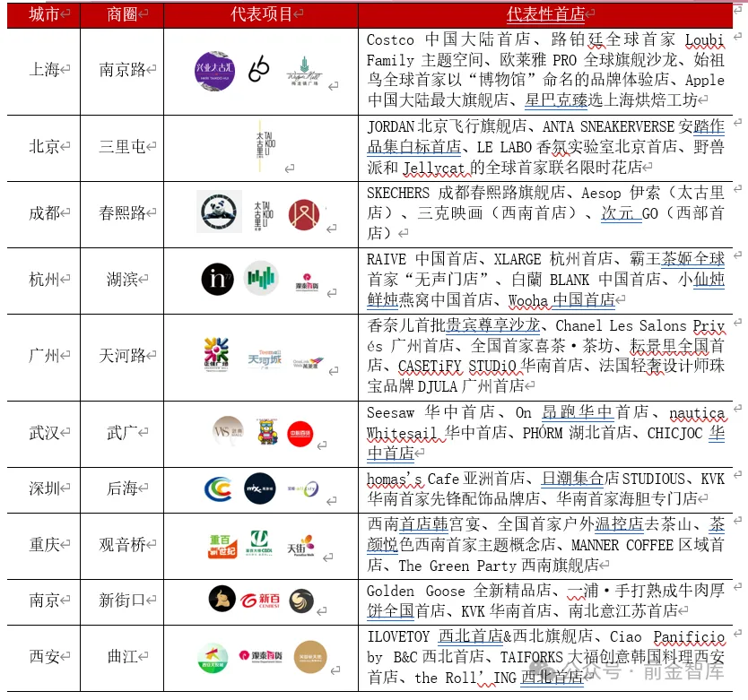Select the 恒隆广场 66 logo
Image resolution: width=748 pixels, height=700 pixels.
coord(259,70)
